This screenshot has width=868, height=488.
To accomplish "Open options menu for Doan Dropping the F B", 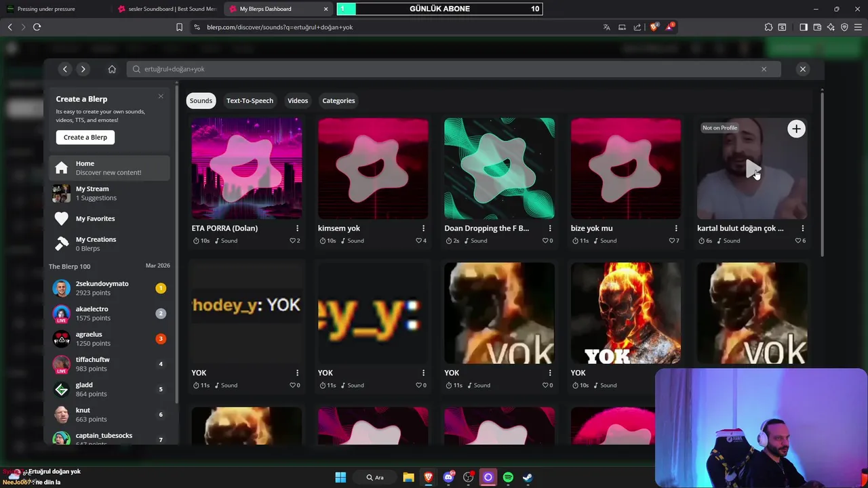I will tap(550, 228).
